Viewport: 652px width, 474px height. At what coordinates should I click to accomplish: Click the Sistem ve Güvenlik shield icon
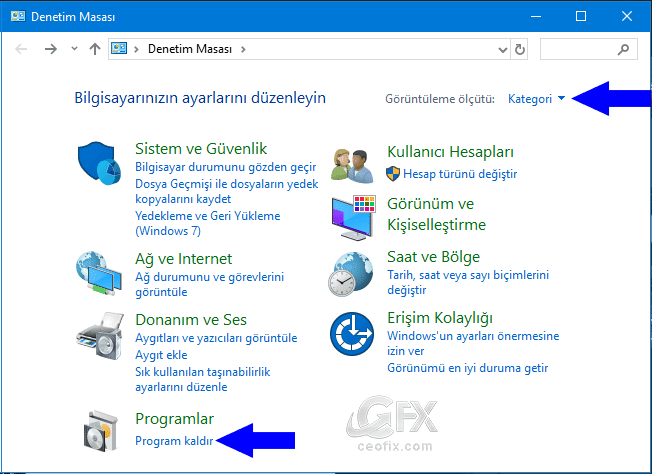point(99,163)
